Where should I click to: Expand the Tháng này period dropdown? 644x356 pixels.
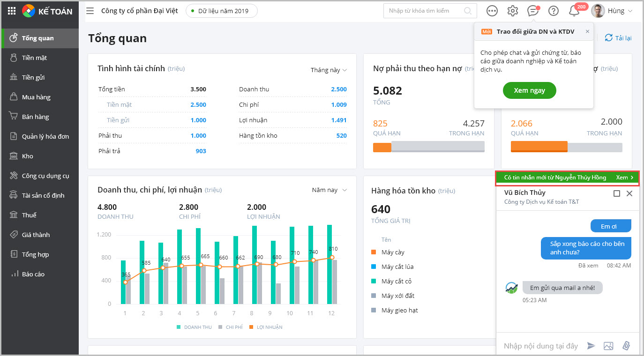coord(329,70)
